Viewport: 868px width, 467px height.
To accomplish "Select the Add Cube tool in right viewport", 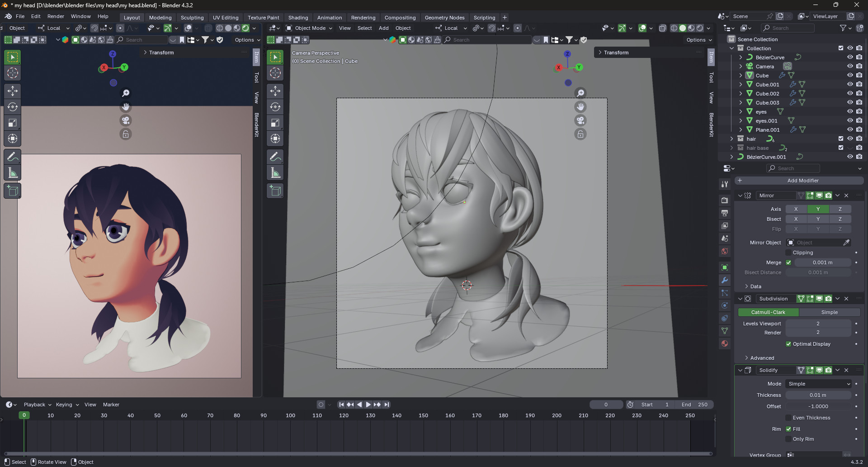I will click(x=275, y=191).
